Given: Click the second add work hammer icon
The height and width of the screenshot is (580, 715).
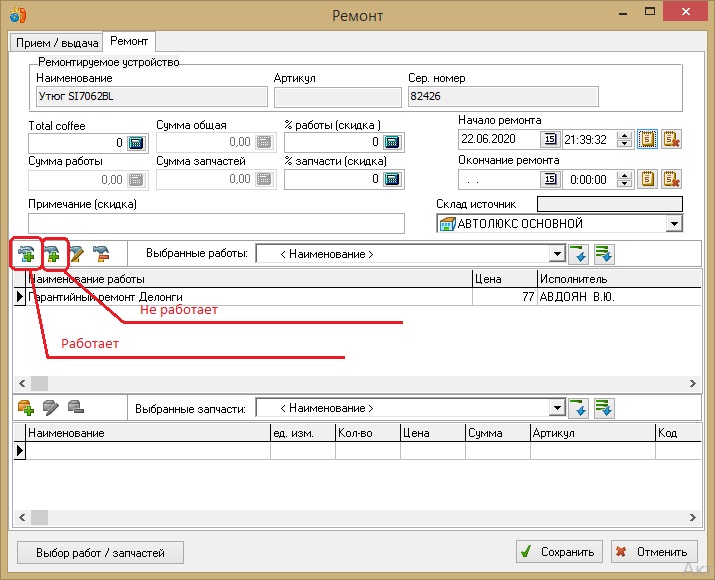Looking at the screenshot, I should (52, 254).
